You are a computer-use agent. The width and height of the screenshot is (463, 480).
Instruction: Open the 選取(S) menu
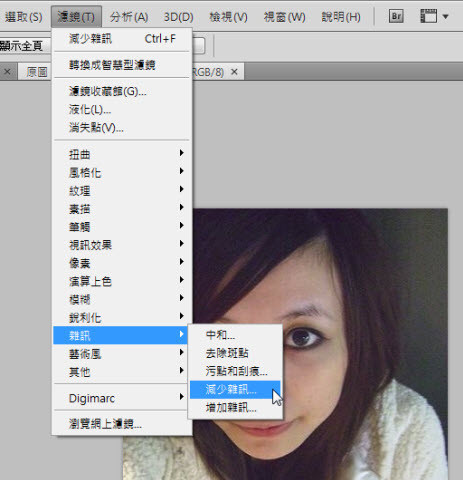(x=23, y=17)
